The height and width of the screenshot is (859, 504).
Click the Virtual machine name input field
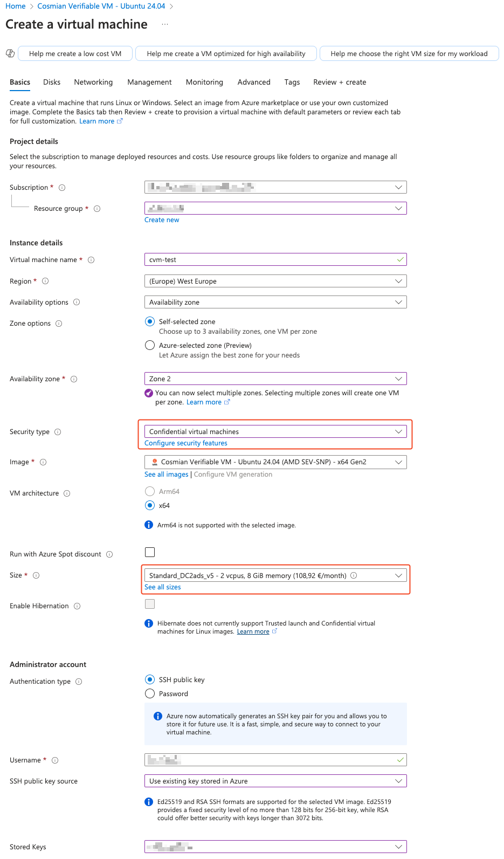click(275, 259)
